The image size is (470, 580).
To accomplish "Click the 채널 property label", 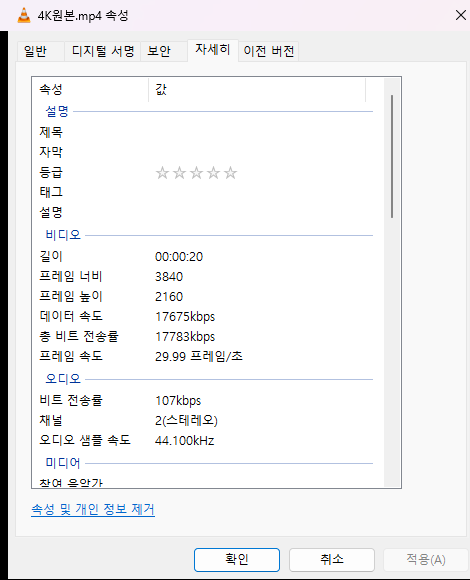I will click(51, 420).
